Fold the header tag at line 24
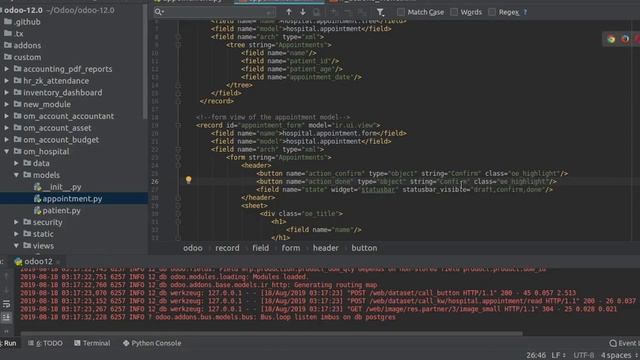This screenshot has height=360, width=640. pos(178,165)
